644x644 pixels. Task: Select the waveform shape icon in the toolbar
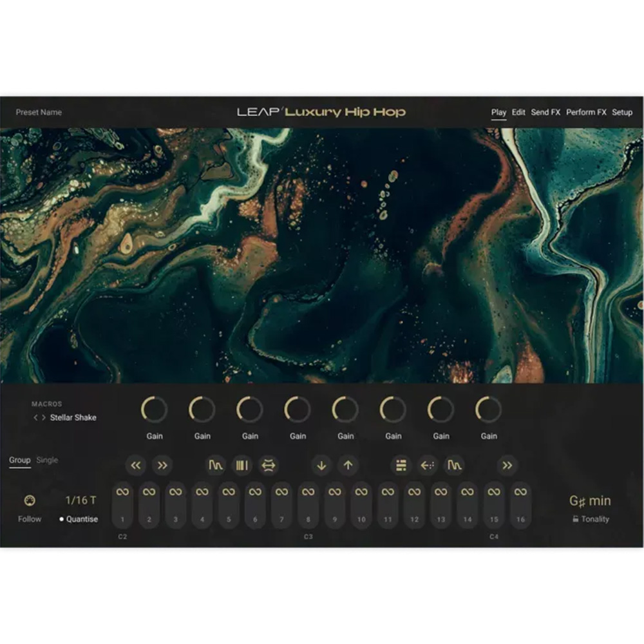[216, 465]
